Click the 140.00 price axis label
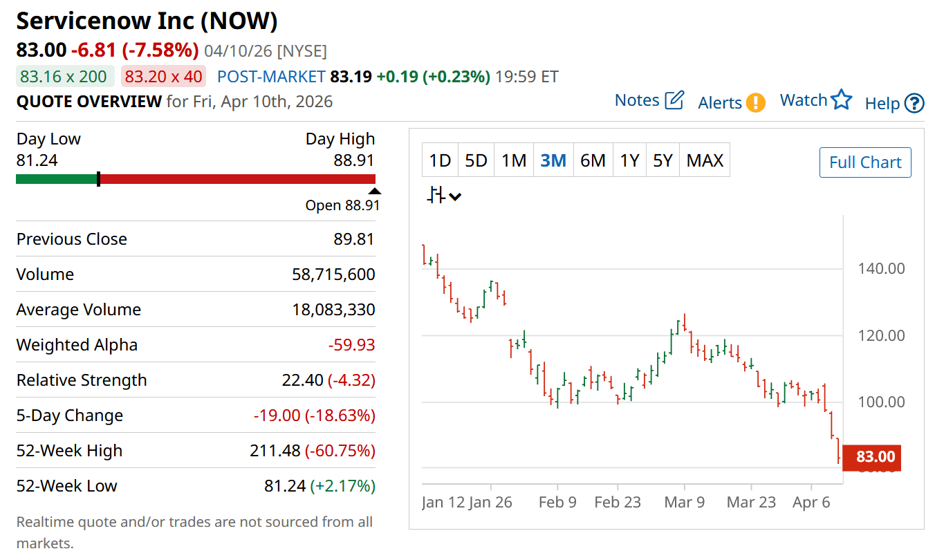Image resolution: width=935 pixels, height=560 pixels. (880, 268)
